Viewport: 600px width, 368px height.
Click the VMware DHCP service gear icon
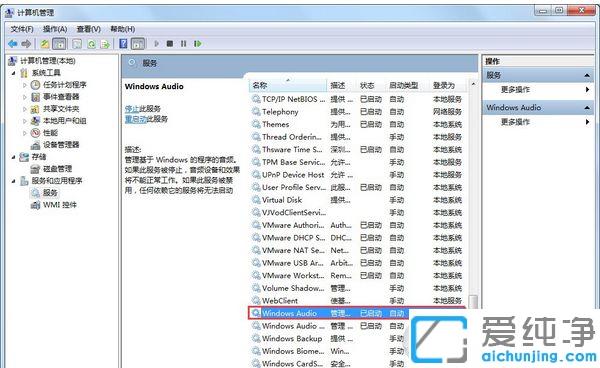256,238
